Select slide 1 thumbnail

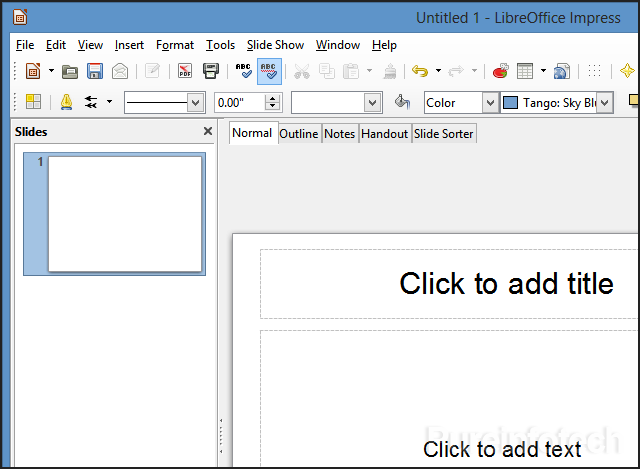click(115, 214)
